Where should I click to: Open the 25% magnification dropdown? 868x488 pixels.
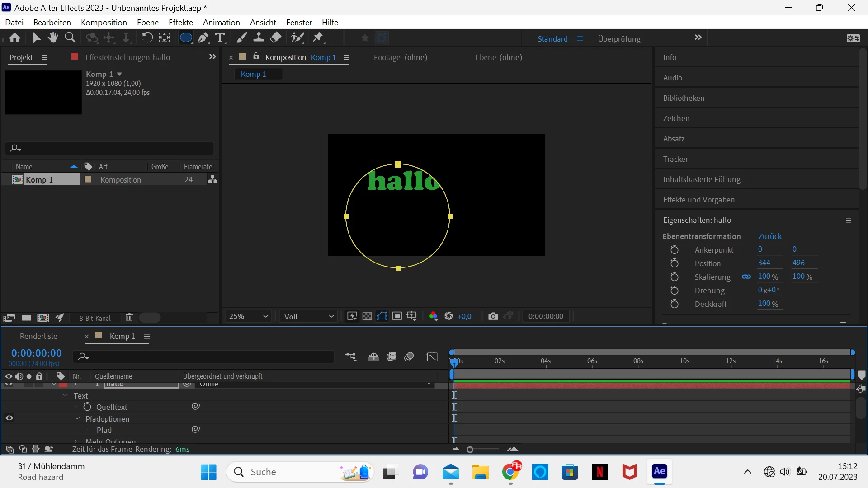pos(248,316)
